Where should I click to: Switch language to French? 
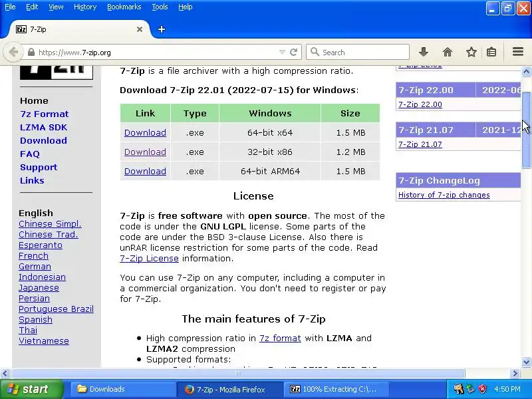34,256
